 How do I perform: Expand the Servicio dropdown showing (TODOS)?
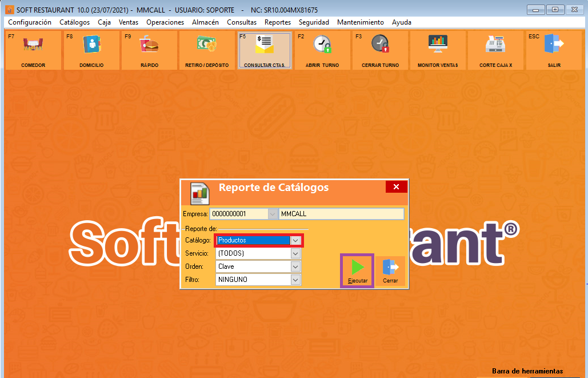tap(295, 253)
